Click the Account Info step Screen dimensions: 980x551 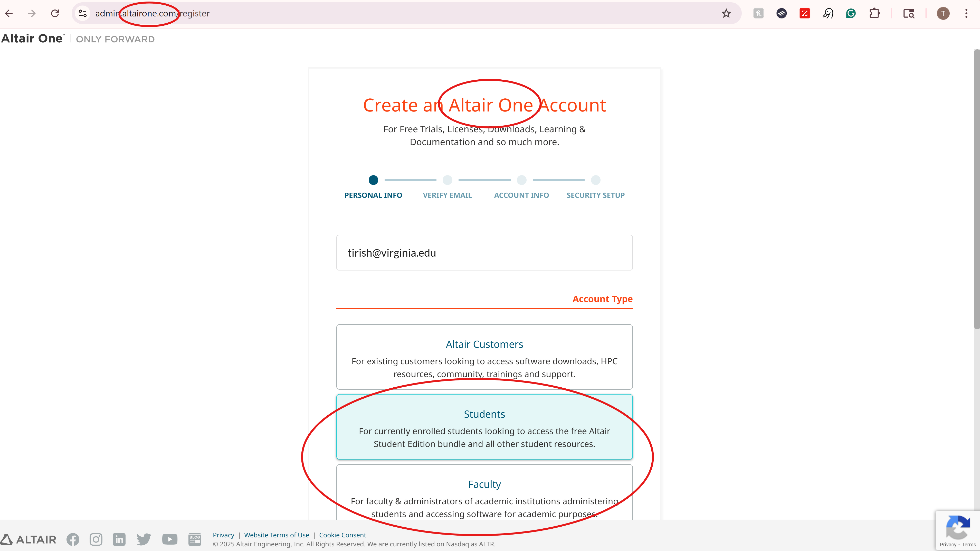click(x=521, y=195)
